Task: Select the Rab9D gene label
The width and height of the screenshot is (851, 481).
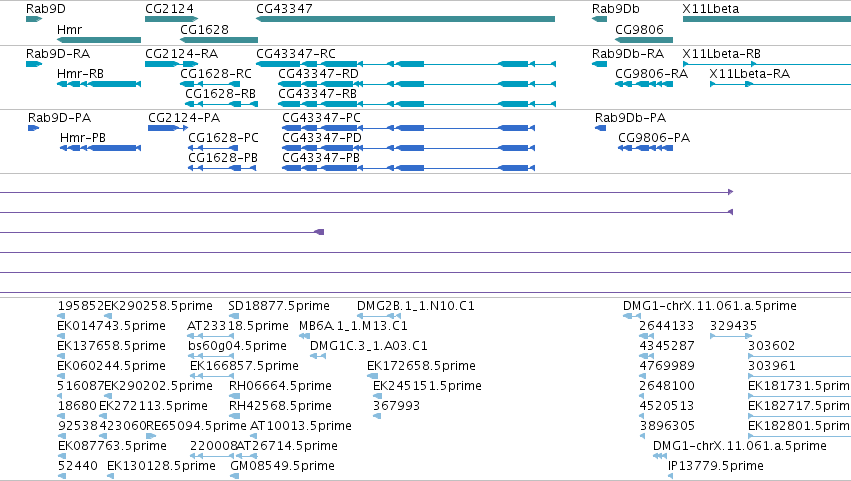Action: 46,9
